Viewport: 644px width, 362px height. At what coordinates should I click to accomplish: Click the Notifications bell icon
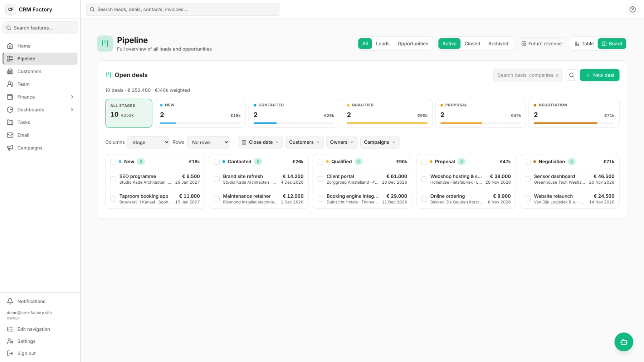(x=10, y=301)
